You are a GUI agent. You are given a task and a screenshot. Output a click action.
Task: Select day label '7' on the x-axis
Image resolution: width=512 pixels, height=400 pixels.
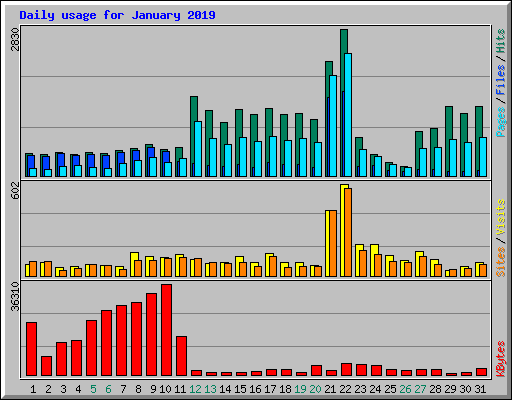[123, 389]
